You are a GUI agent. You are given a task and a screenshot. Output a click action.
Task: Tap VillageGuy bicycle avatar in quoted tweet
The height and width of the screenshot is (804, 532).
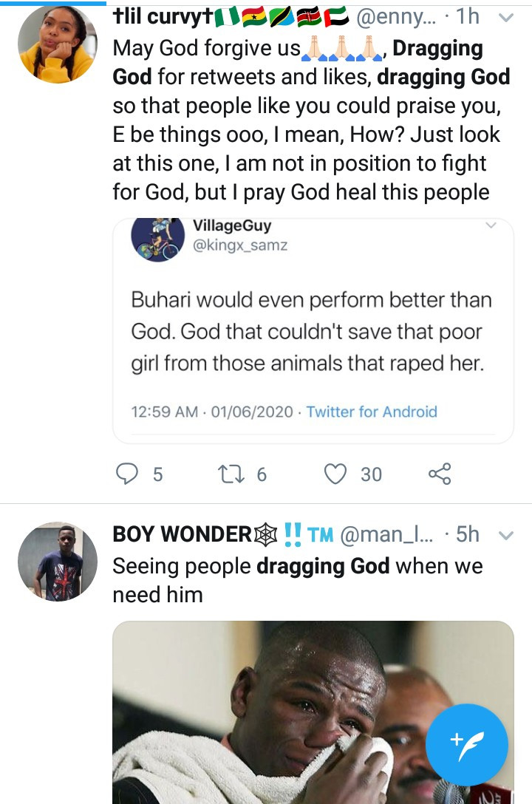tap(157, 238)
